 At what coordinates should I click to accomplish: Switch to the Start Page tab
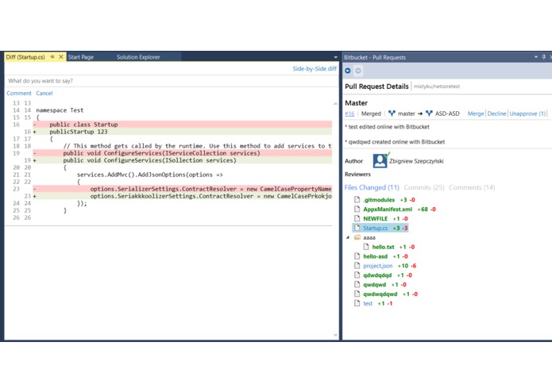pyautogui.click(x=81, y=57)
